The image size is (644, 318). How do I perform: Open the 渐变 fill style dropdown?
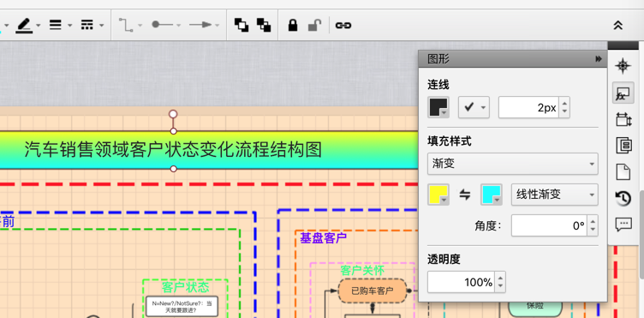point(513,164)
